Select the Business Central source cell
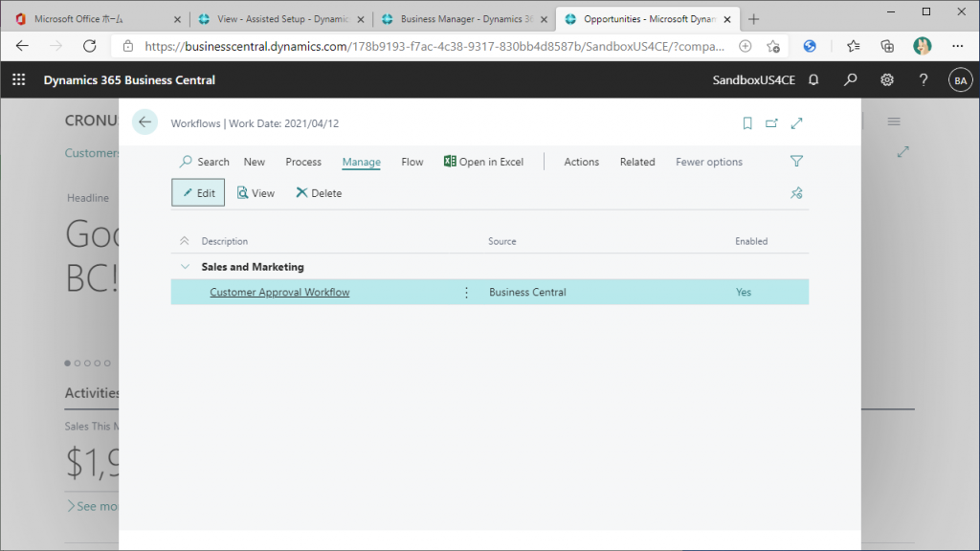 coord(527,293)
